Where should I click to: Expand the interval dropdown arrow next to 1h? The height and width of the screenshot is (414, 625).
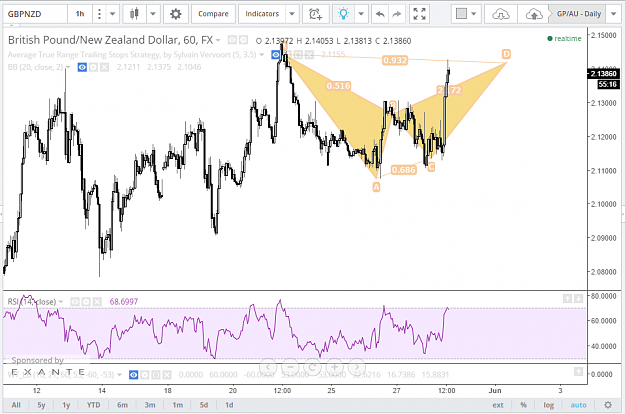coord(113,14)
